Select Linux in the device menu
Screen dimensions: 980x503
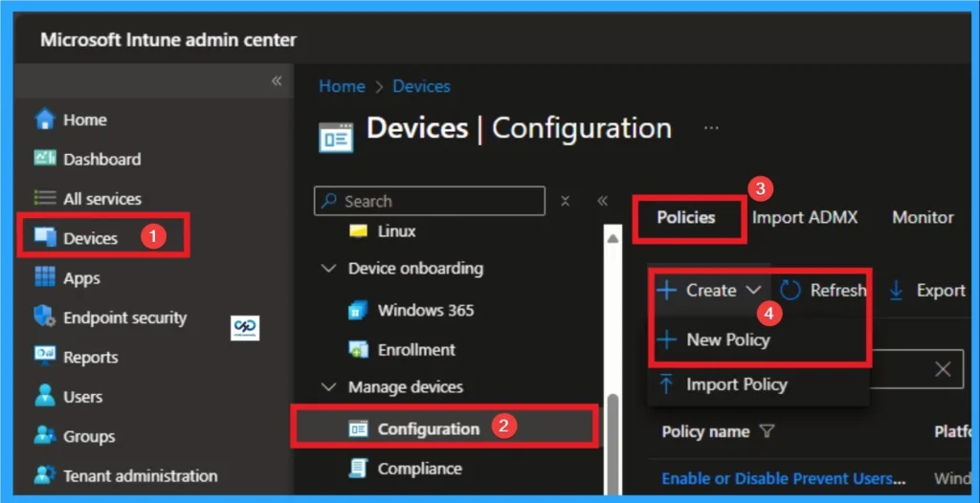(396, 231)
